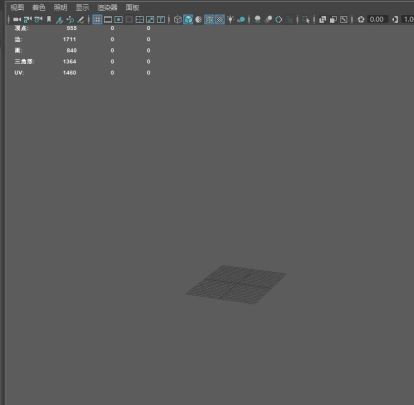Viewport: 414px width, 405px height.
Task: Toggle the viewport Grid display
Action: [x=97, y=20]
